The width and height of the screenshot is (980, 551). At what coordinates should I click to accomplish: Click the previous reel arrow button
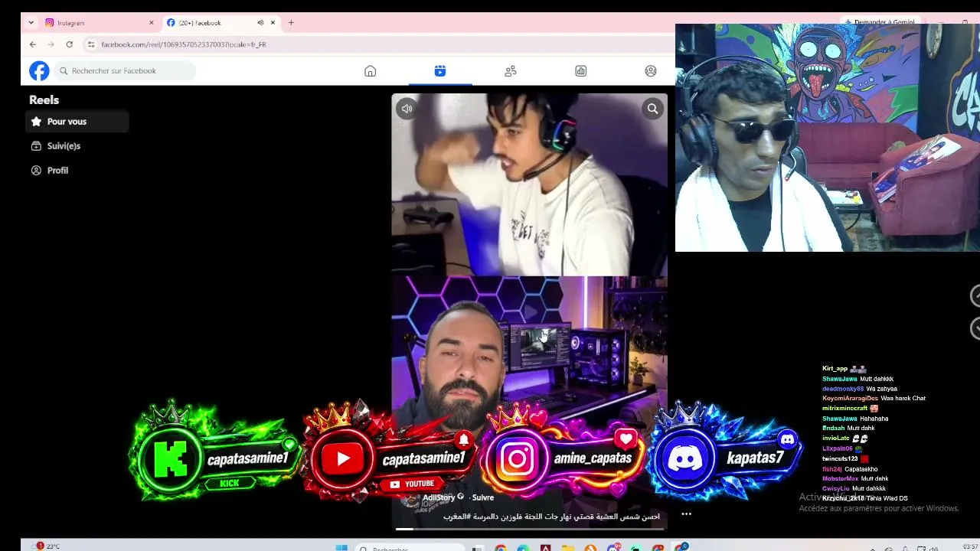975,295
